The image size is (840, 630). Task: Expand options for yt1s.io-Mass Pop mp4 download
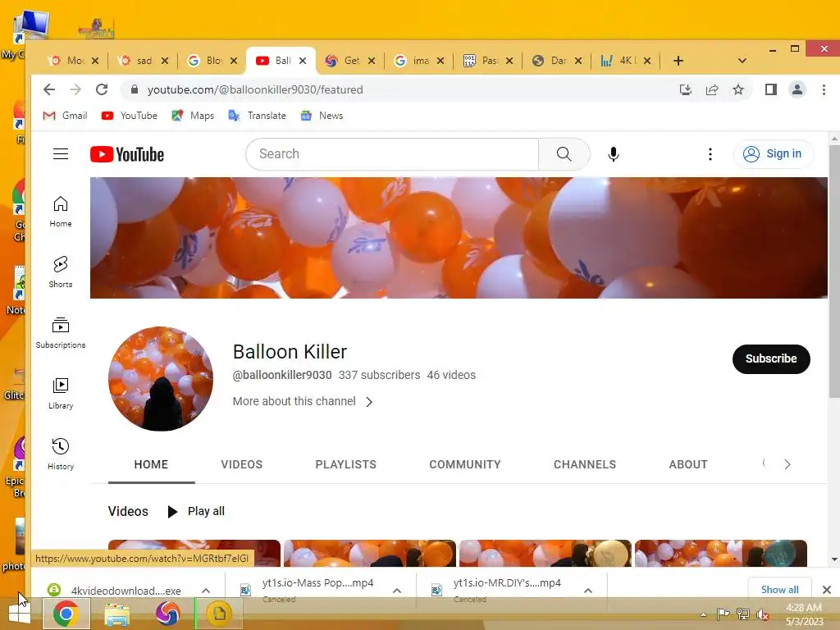(x=397, y=591)
